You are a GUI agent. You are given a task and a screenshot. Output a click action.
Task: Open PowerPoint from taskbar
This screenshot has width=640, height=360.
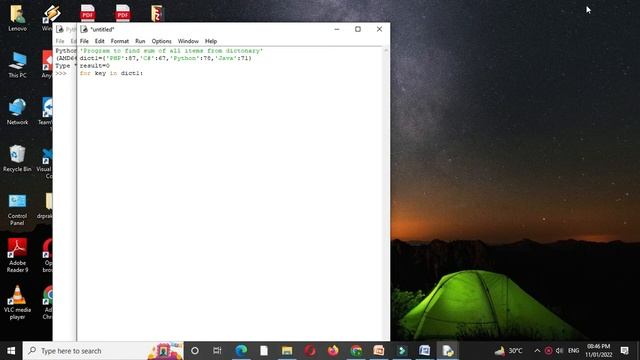point(379,351)
